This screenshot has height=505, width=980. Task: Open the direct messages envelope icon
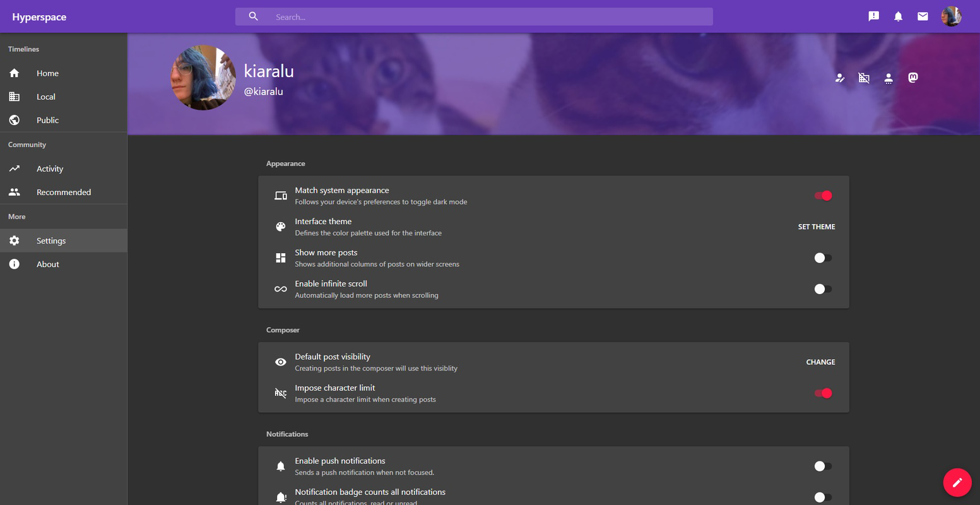tap(923, 16)
